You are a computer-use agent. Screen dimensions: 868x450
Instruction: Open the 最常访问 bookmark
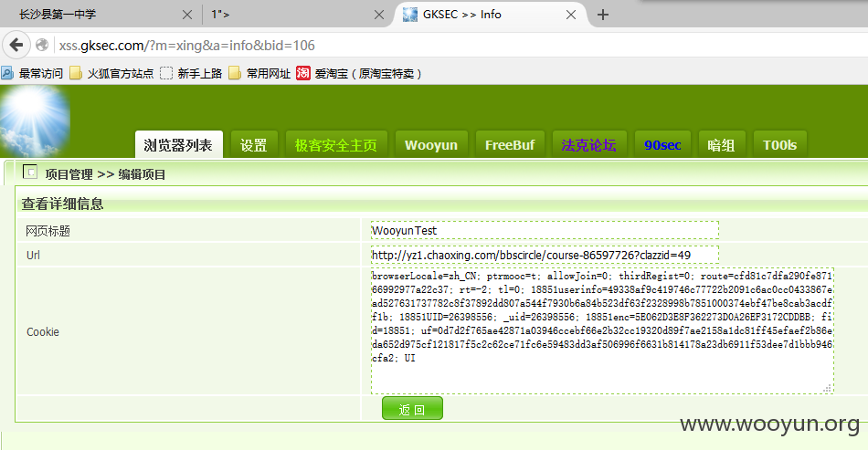(33, 74)
